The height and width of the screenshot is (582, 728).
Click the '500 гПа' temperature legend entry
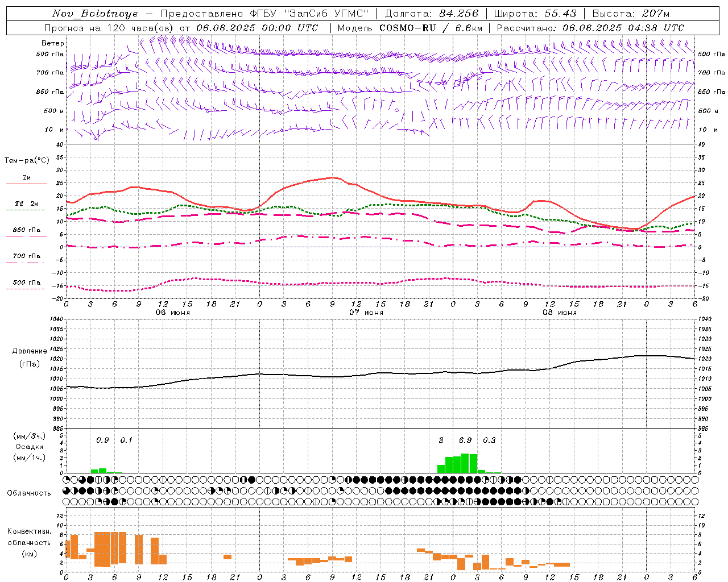(x=27, y=282)
